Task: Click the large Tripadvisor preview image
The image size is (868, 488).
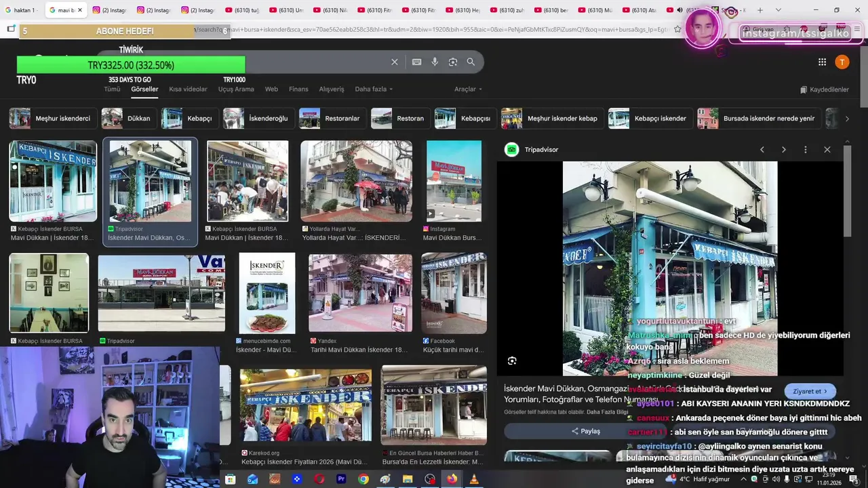Action: tap(670, 268)
